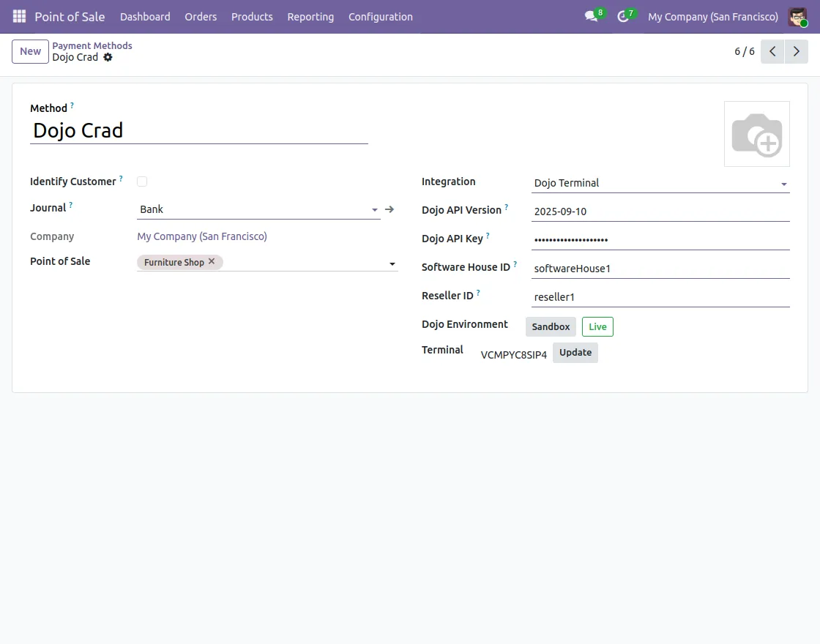This screenshot has width=820, height=644.
Task: Open the Orders menu
Action: tap(201, 17)
